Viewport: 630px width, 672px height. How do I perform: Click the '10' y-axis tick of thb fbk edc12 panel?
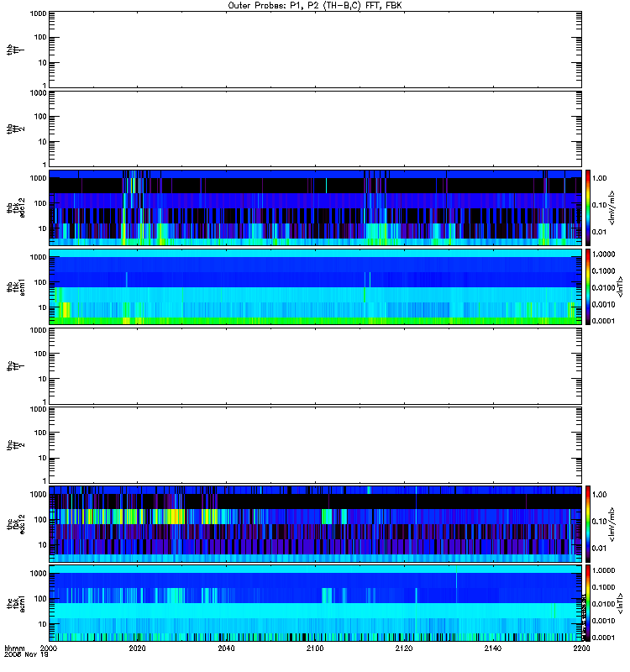pyautogui.click(x=43, y=228)
